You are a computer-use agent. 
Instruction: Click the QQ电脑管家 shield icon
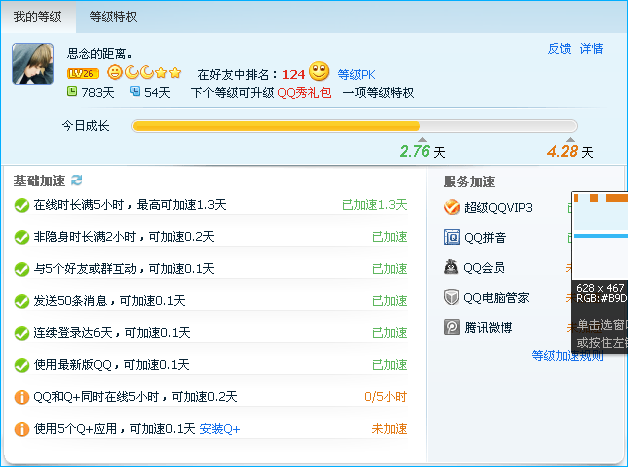[451, 297]
